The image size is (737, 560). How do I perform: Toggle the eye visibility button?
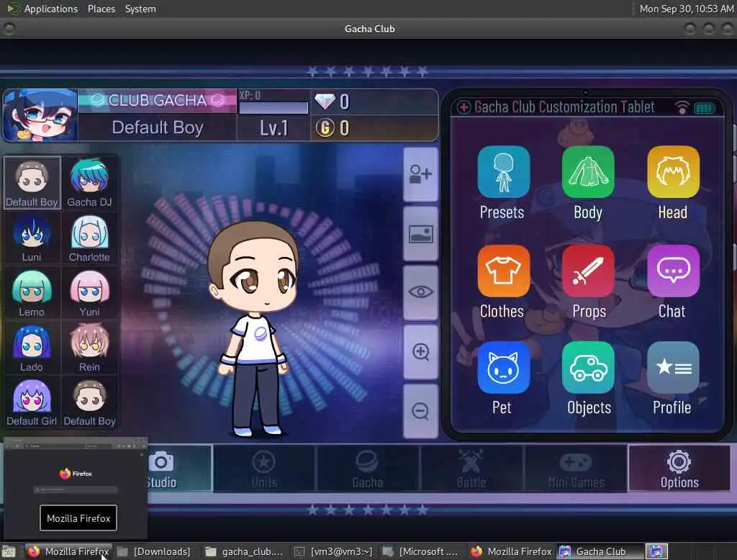pyautogui.click(x=420, y=292)
